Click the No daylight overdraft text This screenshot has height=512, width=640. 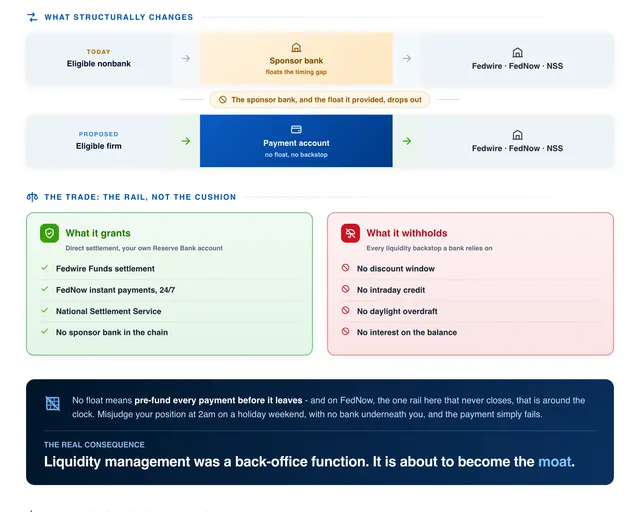[397, 311]
